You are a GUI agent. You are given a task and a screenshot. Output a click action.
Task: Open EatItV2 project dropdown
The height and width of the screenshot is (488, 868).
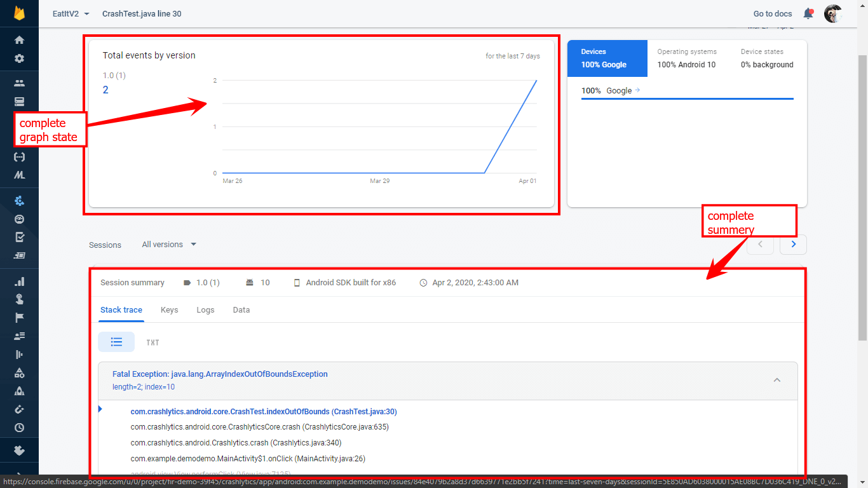tap(71, 13)
